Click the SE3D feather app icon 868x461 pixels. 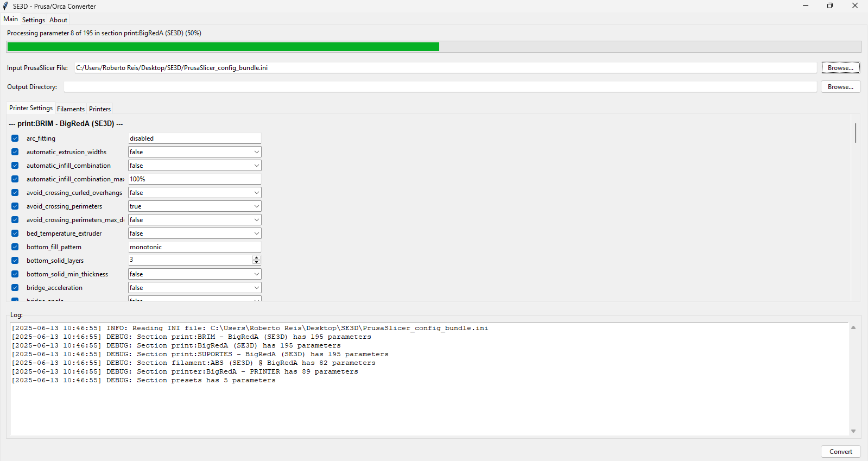click(5, 6)
